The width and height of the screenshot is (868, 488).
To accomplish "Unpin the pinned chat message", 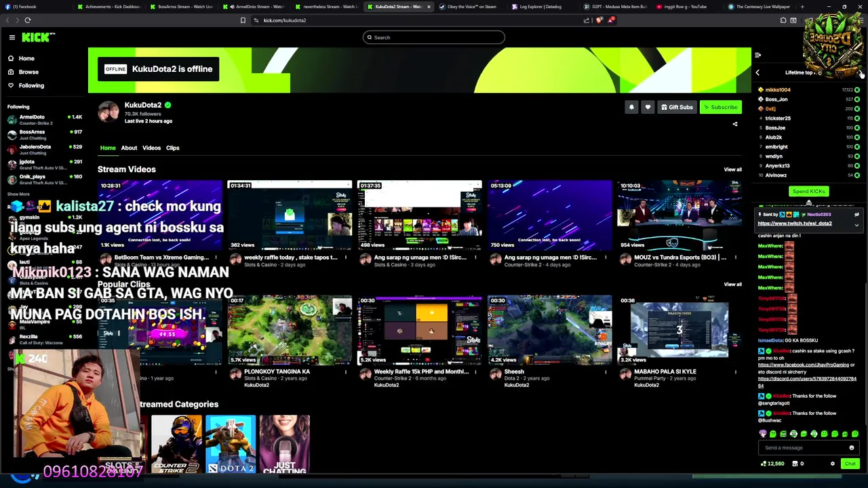I will point(856,215).
